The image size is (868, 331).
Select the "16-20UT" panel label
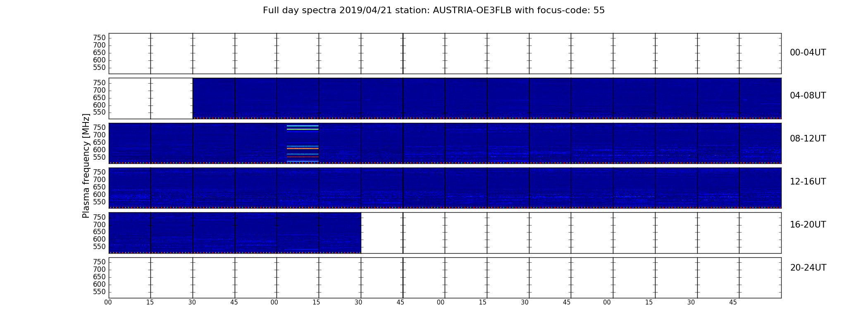click(808, 225)
